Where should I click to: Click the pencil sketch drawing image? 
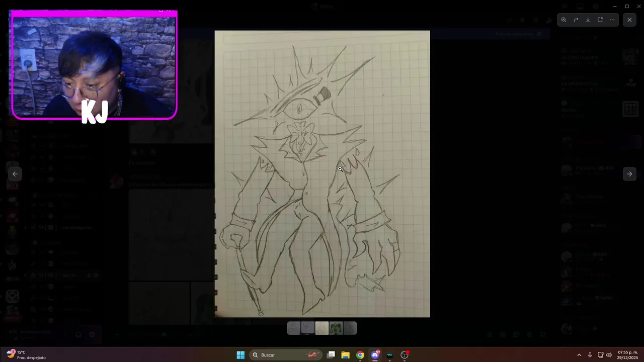(322, 174)
